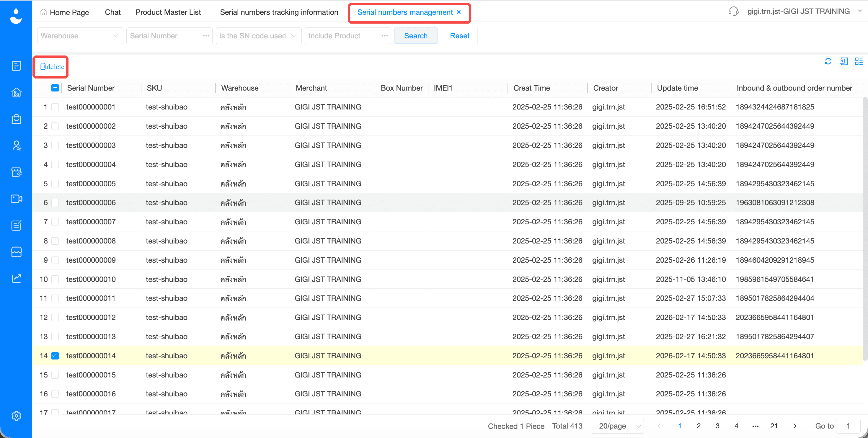Open the Is the SN code used dropdown
Screen dimensions: 868x438
point(258,36)
